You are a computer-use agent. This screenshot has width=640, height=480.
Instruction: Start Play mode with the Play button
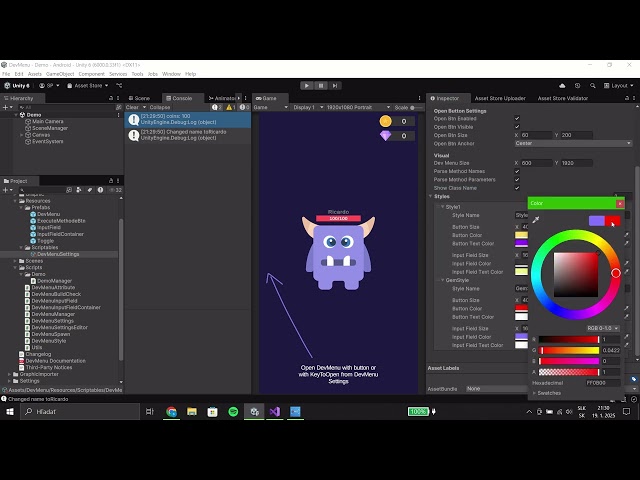point(307,86)
